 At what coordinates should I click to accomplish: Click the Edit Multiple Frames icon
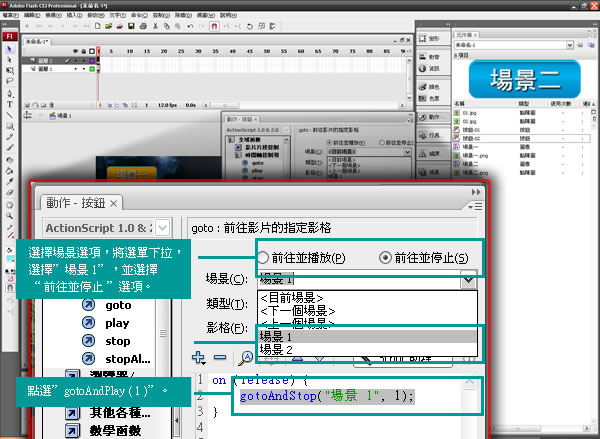[x=125, y=105]
